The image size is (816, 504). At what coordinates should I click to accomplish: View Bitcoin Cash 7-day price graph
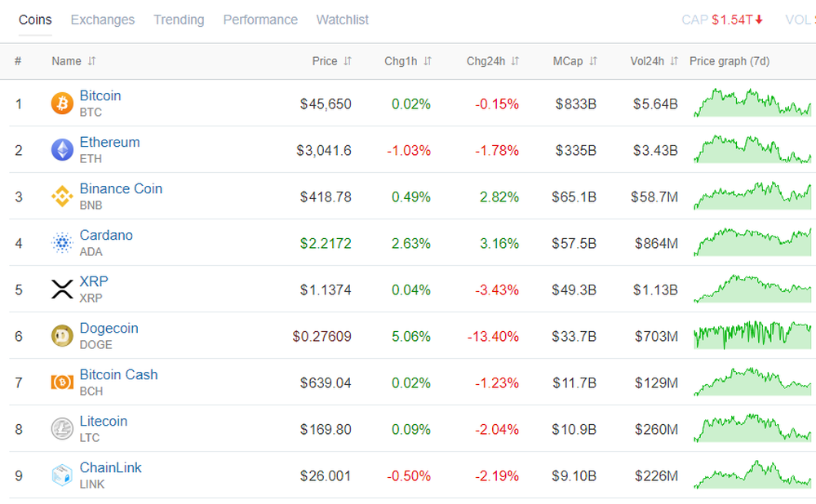(752, 381)
